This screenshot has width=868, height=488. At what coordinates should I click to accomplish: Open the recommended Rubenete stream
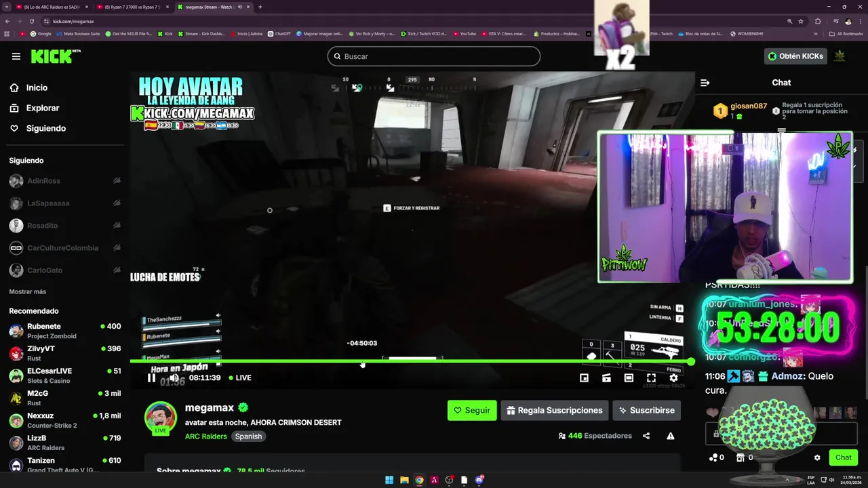point(64,331)
